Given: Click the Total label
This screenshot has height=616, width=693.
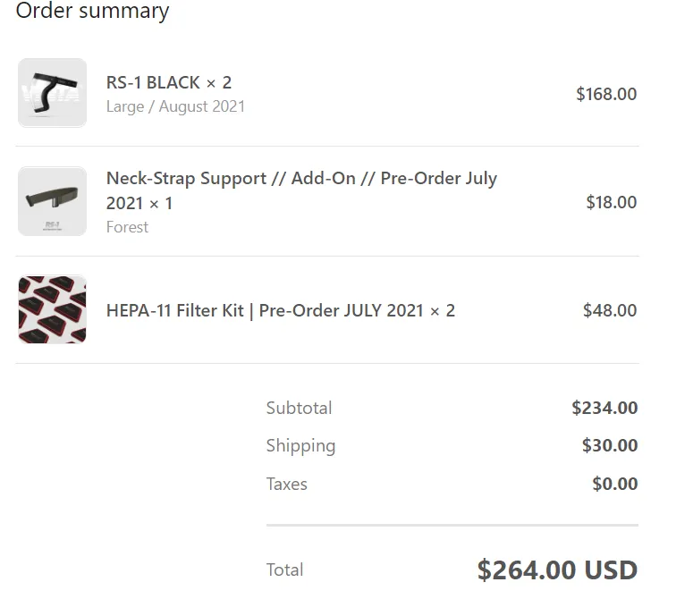Looking at the screenshot, I should pos(284,570).
